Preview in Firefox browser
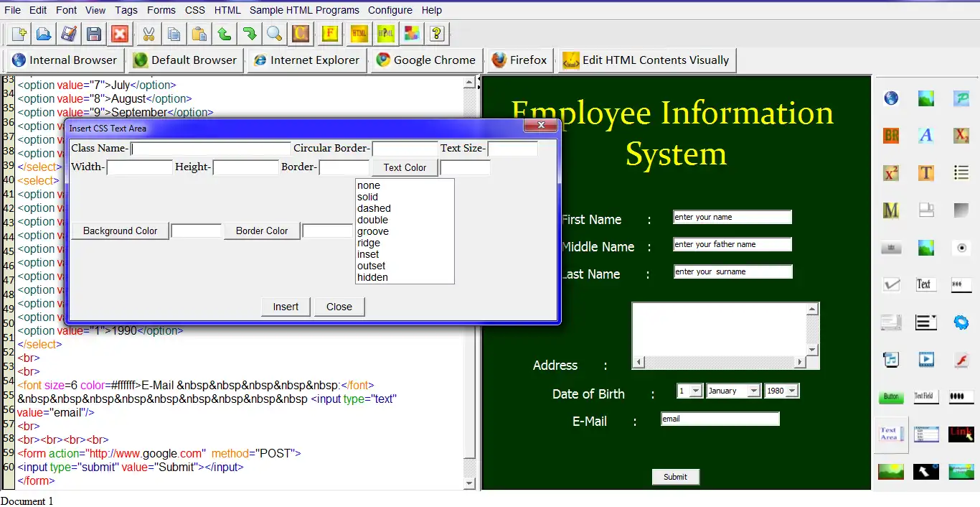Screen dimensions: 980x507 (519, 60)
